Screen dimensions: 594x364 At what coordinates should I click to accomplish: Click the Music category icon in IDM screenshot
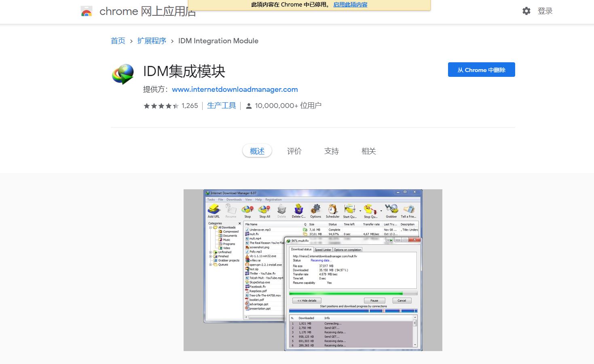point(220,240)
